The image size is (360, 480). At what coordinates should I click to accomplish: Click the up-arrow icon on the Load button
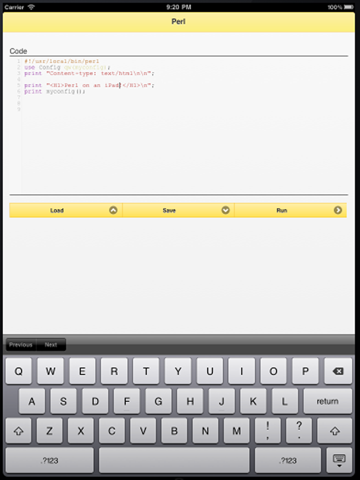click(113, 210)
